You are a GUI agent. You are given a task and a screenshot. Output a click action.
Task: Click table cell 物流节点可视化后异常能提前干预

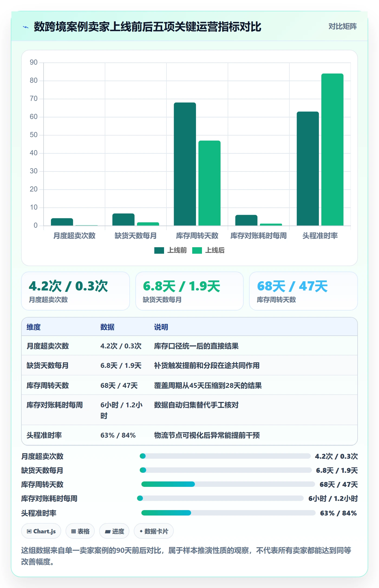pos(207,435)
